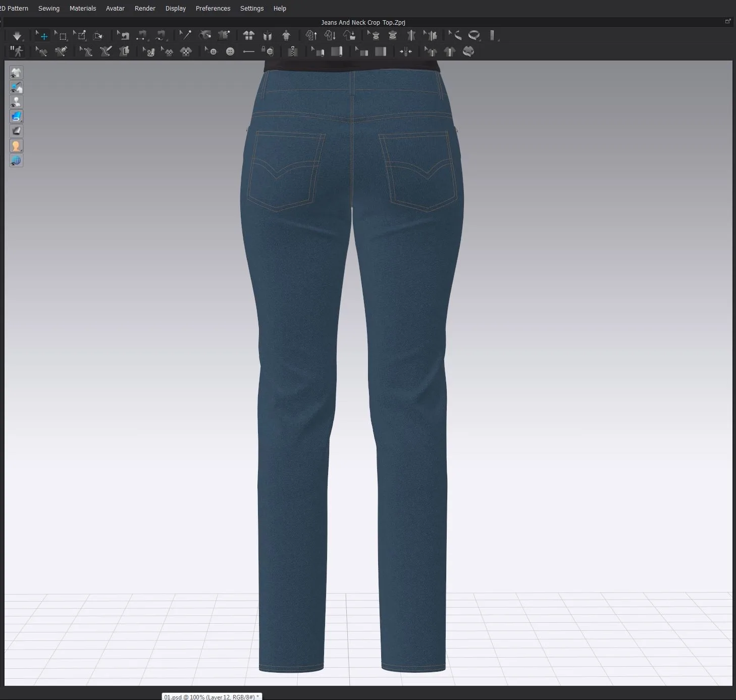The image size is (736, 700).
Task: Open the Preferences menu
Action: 213,9
